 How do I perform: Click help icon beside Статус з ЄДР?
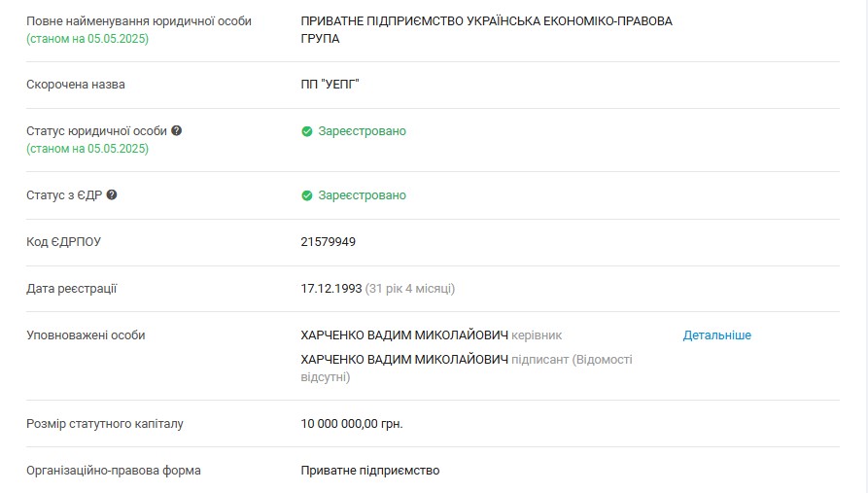[112, 195]
